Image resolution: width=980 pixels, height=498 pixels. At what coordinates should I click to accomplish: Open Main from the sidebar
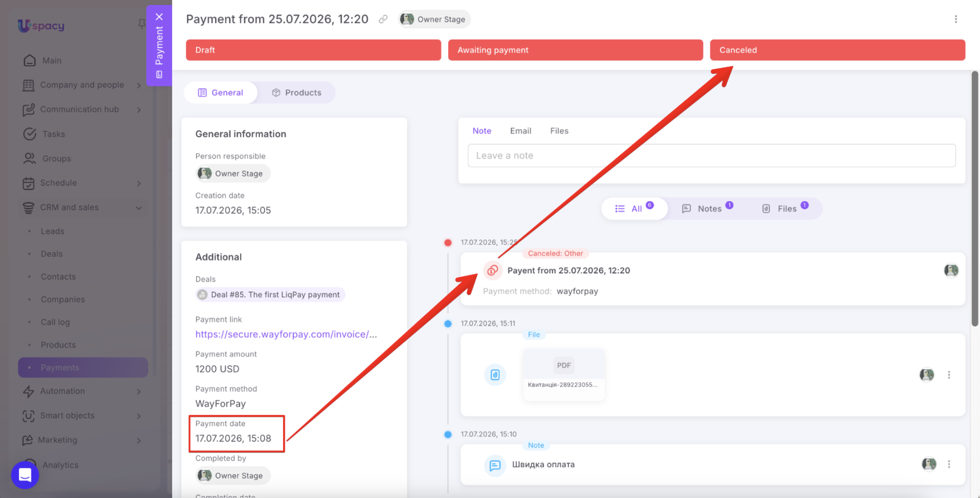[x=52, y=60]
